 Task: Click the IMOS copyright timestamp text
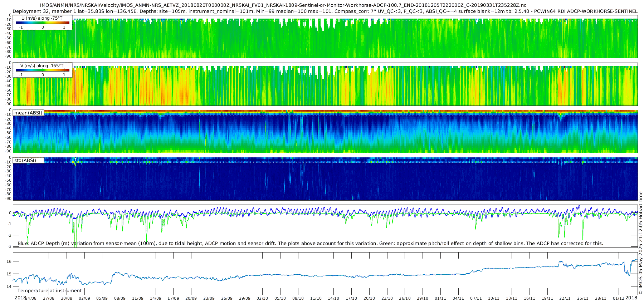(641, 247)
